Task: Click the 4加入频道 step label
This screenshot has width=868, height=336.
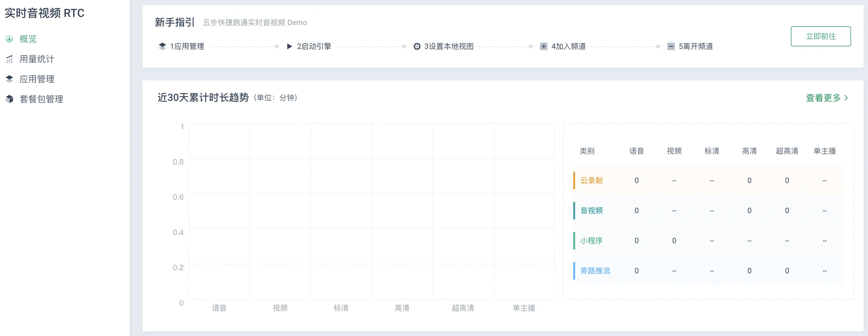Action: 569,46
